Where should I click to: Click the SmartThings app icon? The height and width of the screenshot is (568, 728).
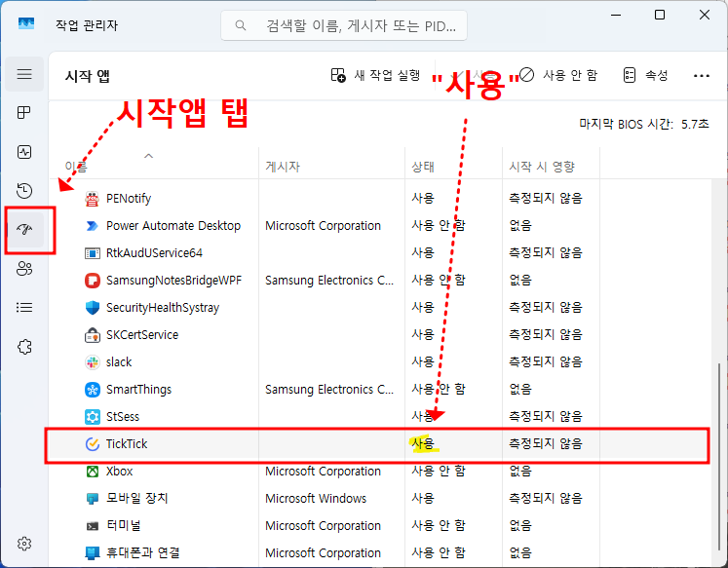(93, 390)
